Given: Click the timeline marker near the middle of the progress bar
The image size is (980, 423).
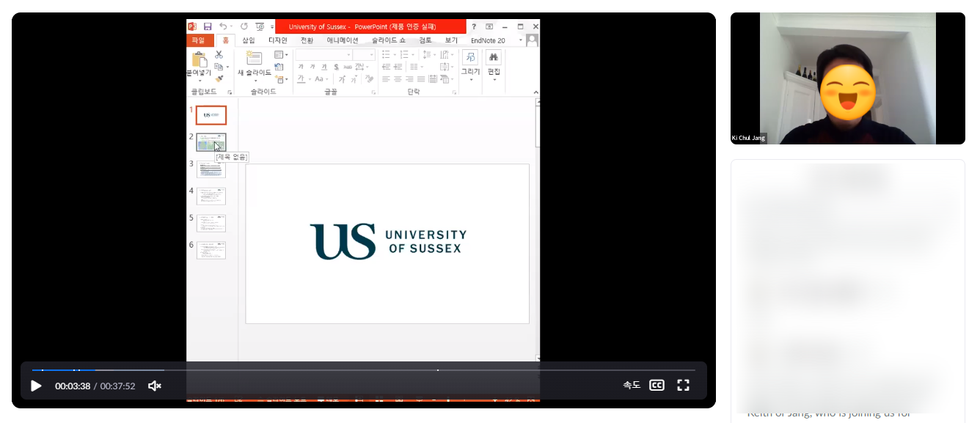Looking at the screenshot, I should [438, 370].
